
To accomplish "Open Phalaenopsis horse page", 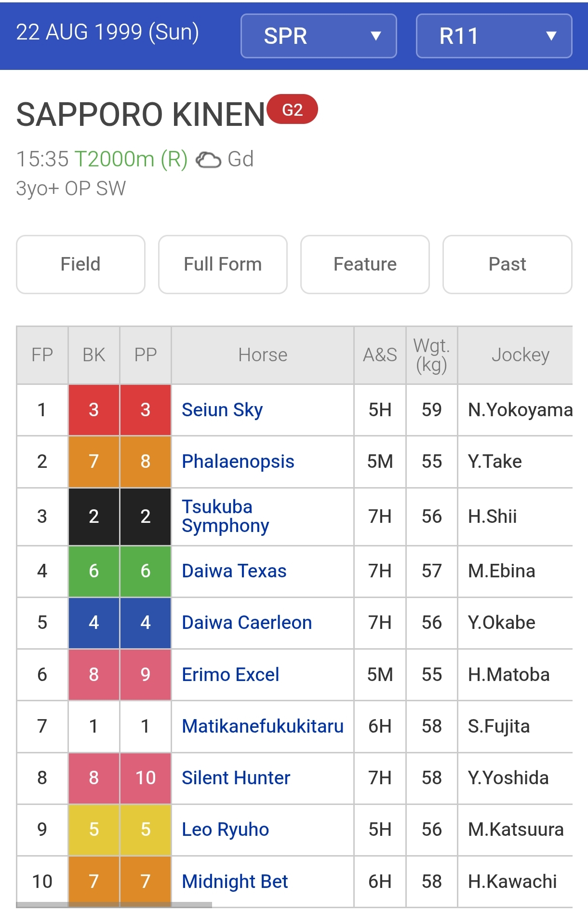I will pyautogui.click(x=238, y=462).
